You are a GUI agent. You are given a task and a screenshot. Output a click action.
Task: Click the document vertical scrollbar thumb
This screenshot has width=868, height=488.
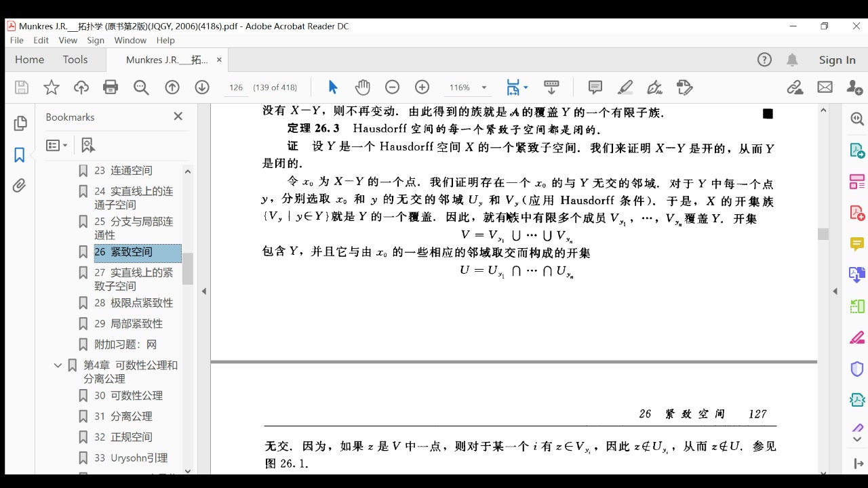(823, 234)
